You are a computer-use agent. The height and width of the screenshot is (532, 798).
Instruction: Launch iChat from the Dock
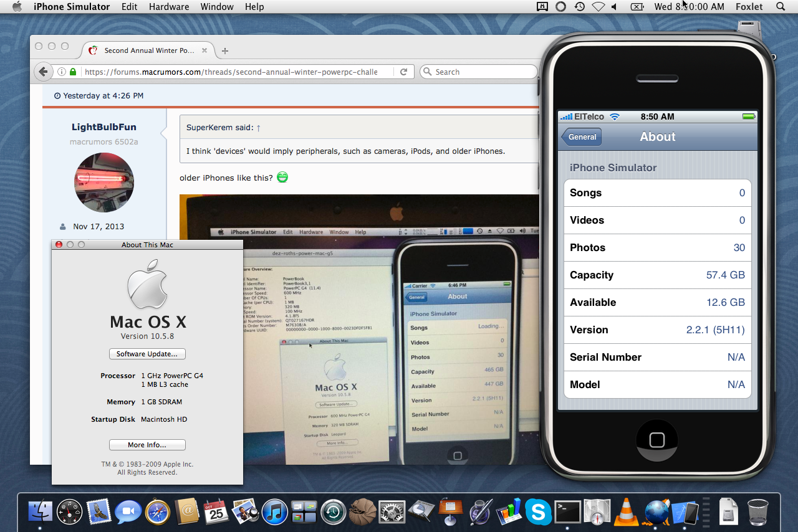click(128, 512)
